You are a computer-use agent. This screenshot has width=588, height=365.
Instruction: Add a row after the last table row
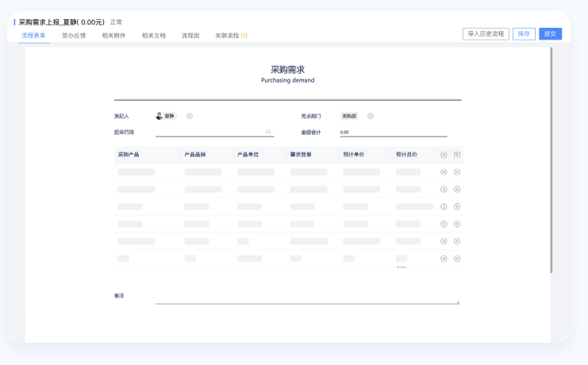tap(444, 258)
